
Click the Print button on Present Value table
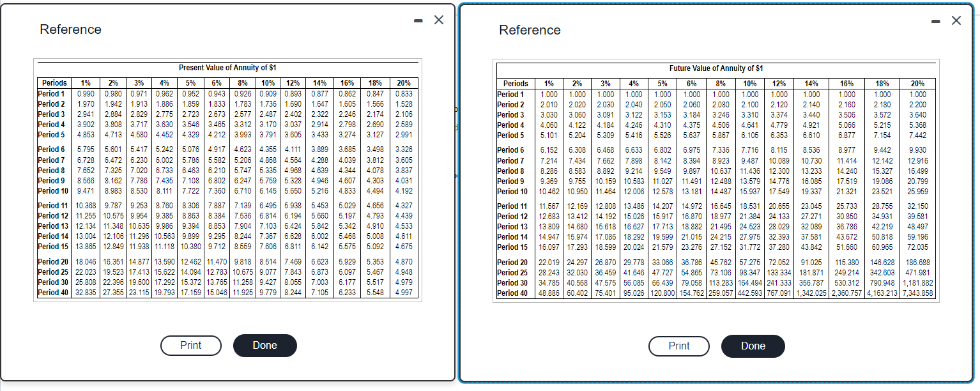tap(190, 345)
